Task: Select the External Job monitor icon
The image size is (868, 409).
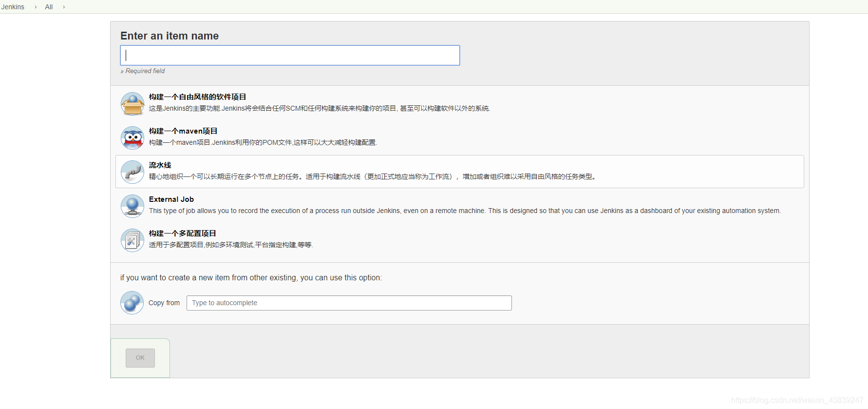Action: tap(132, 206)
